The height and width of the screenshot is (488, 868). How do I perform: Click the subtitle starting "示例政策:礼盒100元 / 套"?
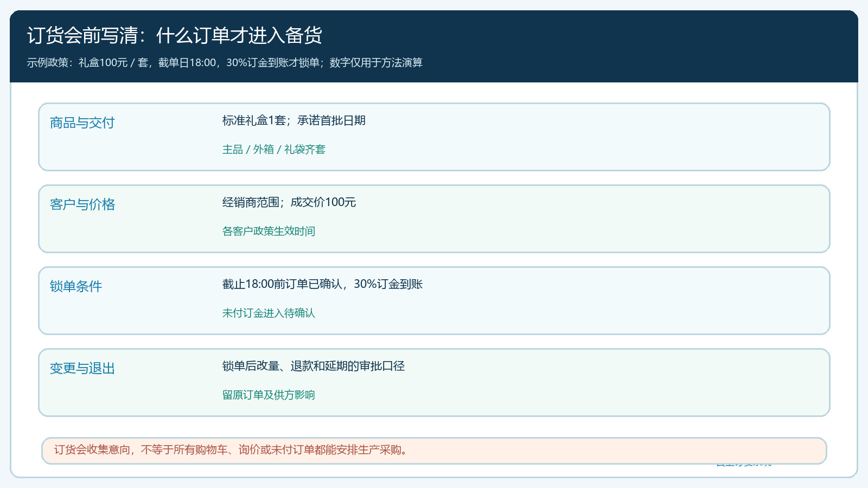(x=225, y=62)
